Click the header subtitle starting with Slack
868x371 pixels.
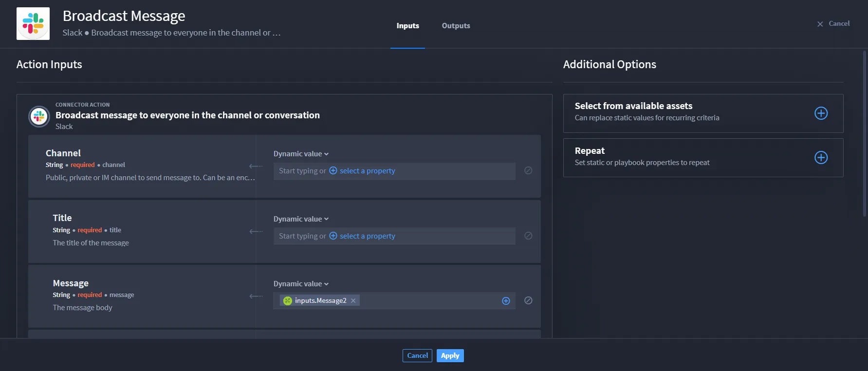tap(171, 33)
